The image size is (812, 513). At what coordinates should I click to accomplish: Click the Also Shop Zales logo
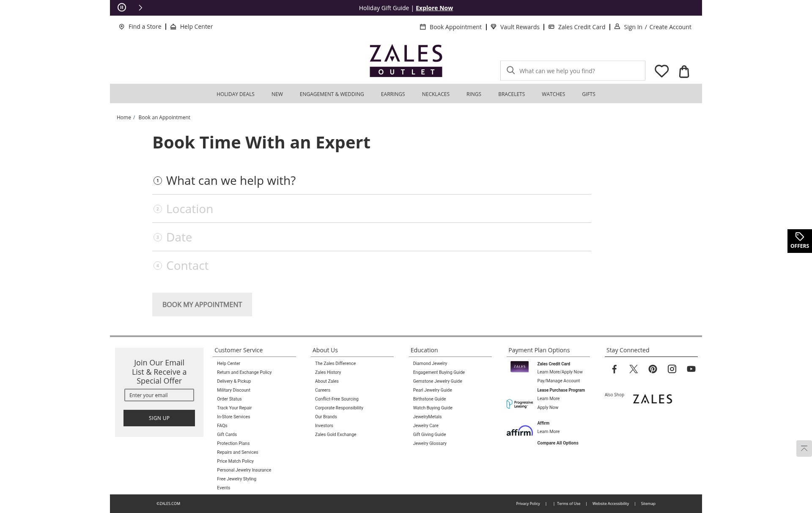pyautogui.click(x=653, y=399)
